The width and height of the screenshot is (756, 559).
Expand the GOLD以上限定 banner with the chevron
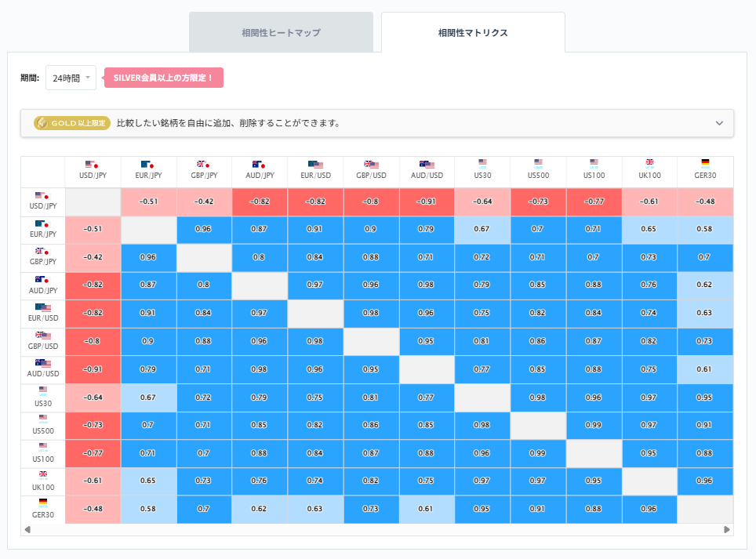coord(718,123)
